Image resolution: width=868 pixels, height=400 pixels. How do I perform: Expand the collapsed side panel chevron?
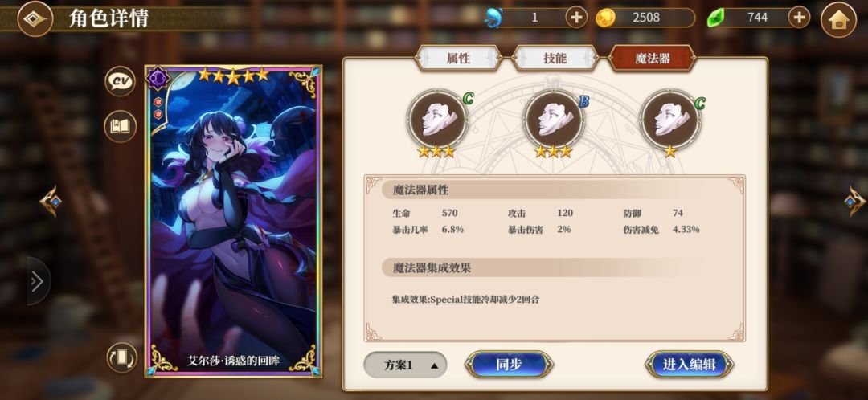(x=37, y=281)
